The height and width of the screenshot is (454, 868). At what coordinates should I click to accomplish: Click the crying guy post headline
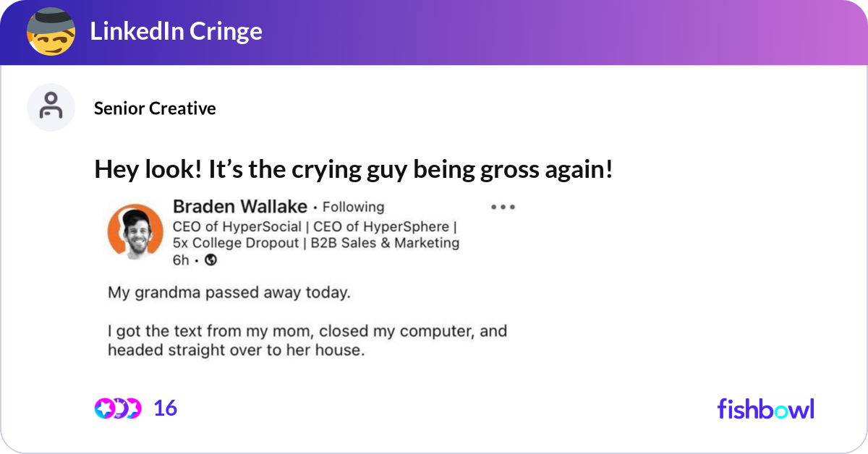[x=354, y=168]
